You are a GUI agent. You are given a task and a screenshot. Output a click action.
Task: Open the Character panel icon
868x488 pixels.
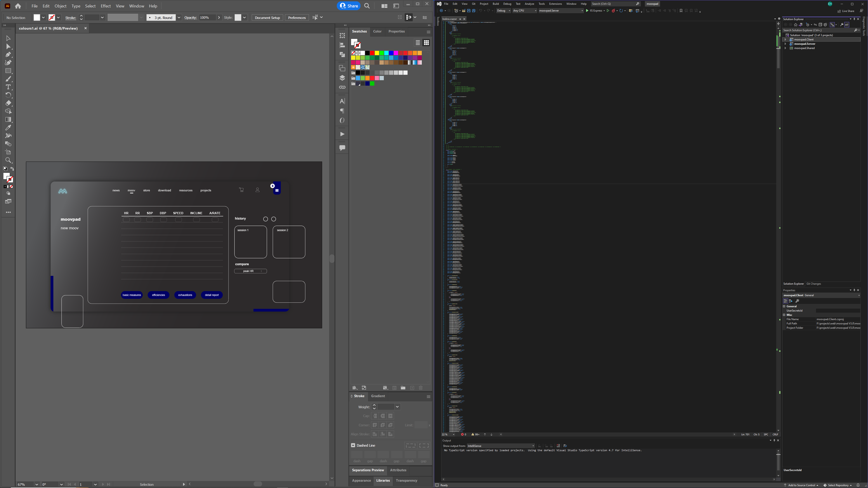(x=342, y=101)
